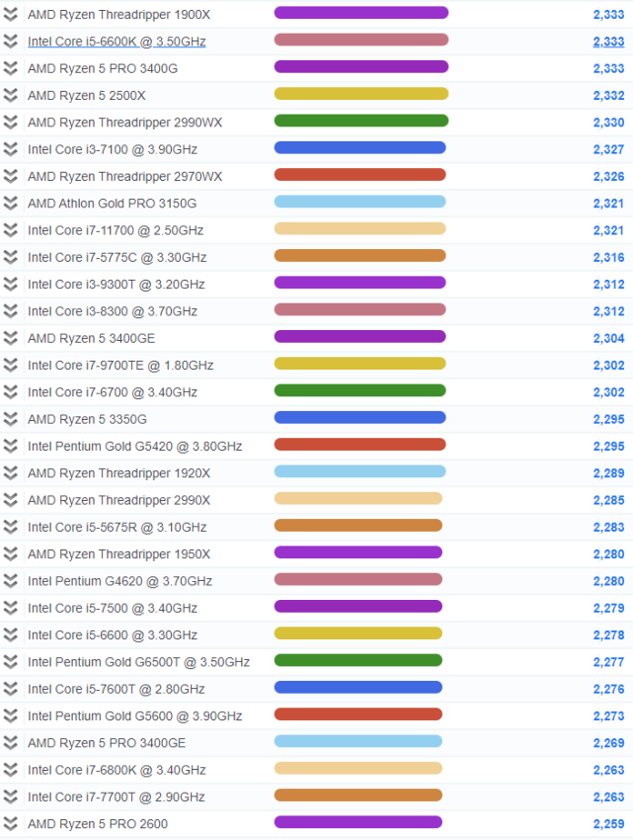
Task: Click the orange bar for Core i5-5675R
Action: (x=358, y=525)
